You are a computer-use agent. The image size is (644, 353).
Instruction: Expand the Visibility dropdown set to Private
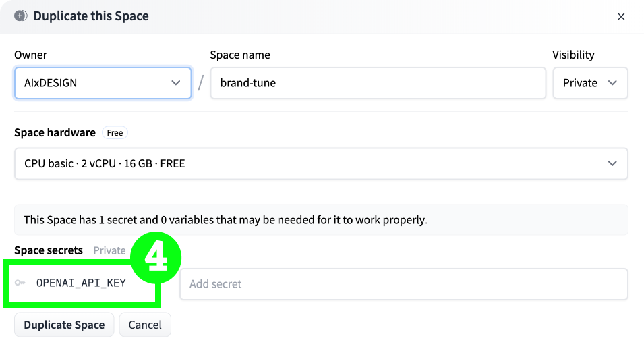coord(590,83)
